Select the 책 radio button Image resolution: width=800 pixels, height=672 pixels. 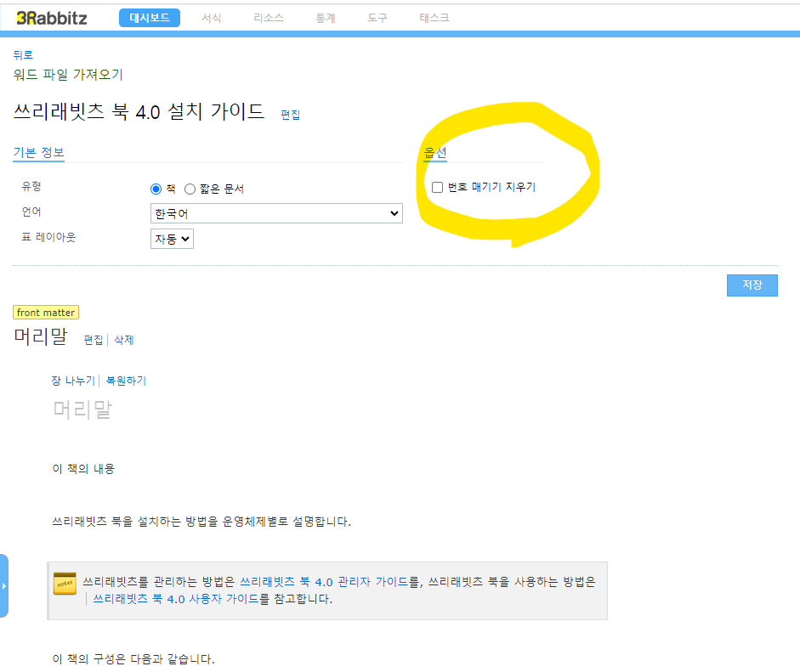coord(156,189)
